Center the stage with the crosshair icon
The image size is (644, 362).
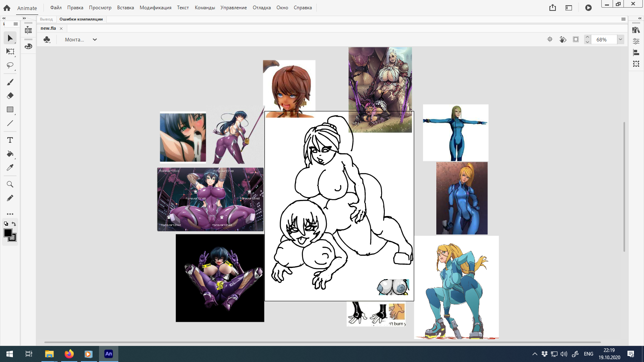(550, 39)
